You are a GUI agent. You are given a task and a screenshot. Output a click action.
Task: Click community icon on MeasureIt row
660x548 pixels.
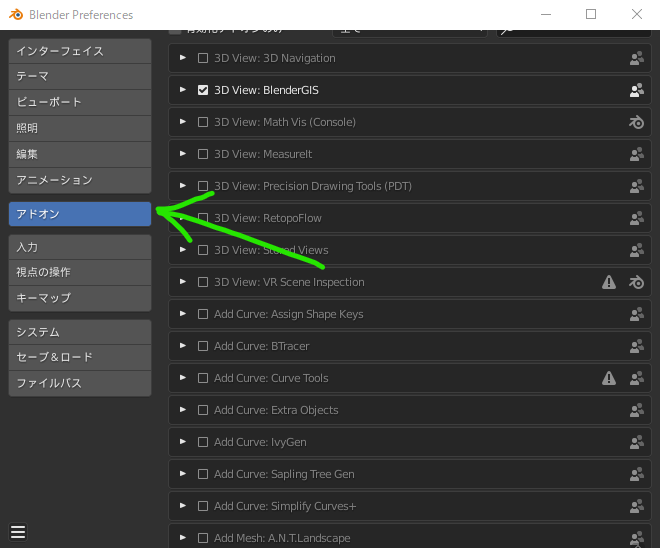[x=636, y=154]
